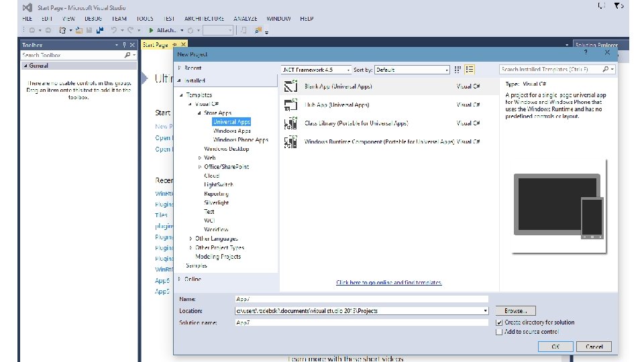The width and height of the screenshot is (644, 362).
Task: Switch templates to medium icons list view
Action: click(470, 70)
